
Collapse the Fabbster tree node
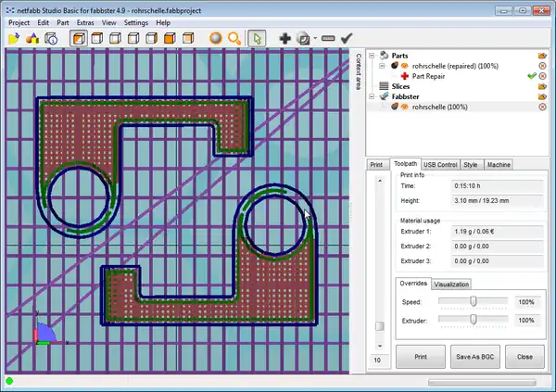coord(373,96)
